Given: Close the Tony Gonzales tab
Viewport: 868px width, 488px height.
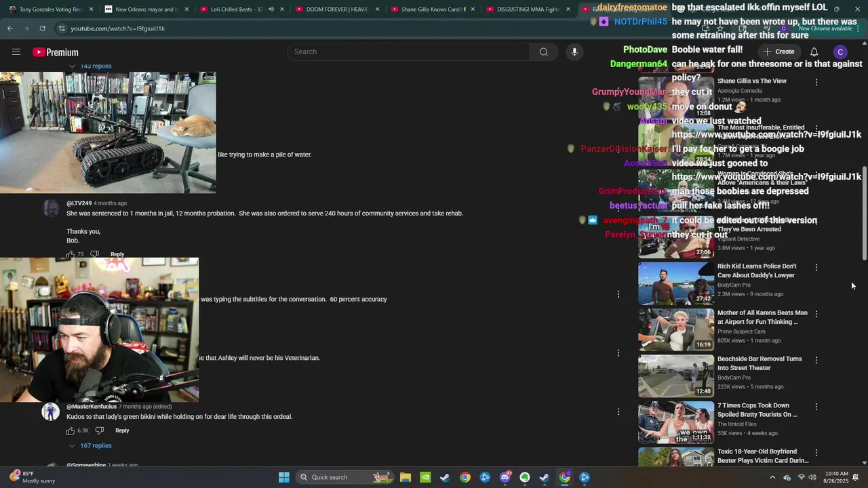Looking at the screenshot, I should pos(91,9).
